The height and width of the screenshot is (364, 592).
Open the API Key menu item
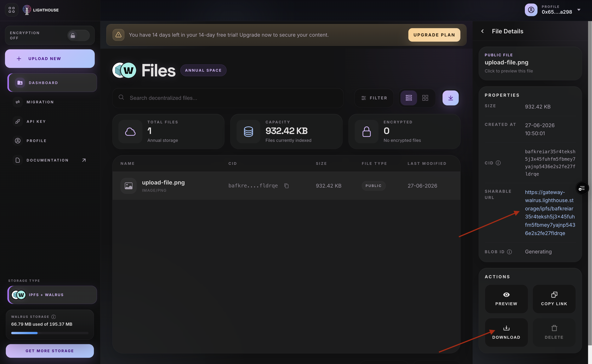pyautogui.click(x=50, y=121)
